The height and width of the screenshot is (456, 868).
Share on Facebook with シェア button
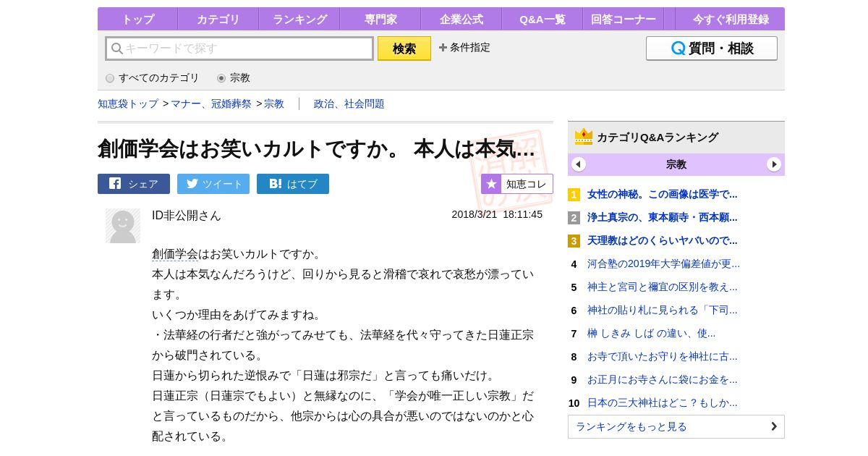point(134,184)
